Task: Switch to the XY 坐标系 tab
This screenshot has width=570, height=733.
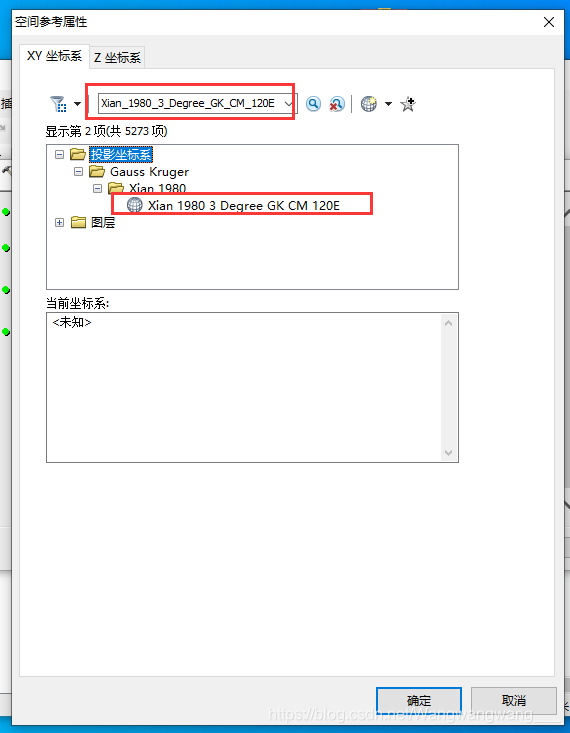Action: 54,56
